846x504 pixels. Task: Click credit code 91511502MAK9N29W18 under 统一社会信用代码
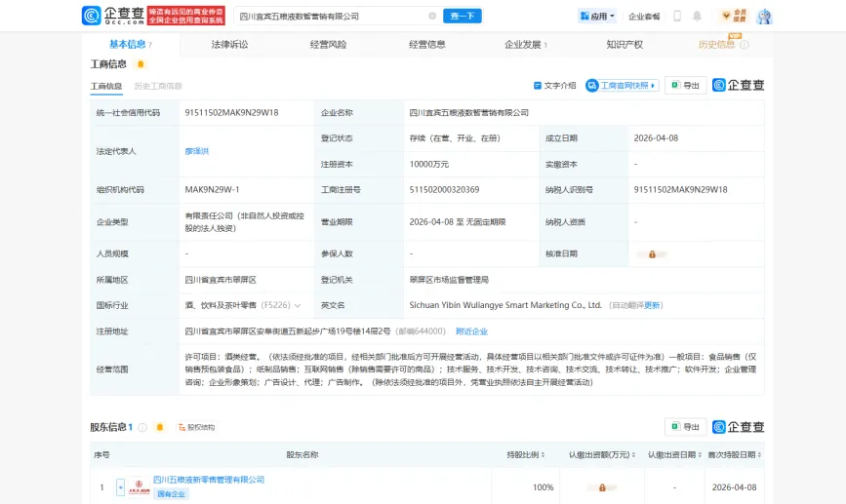point(231,113)
